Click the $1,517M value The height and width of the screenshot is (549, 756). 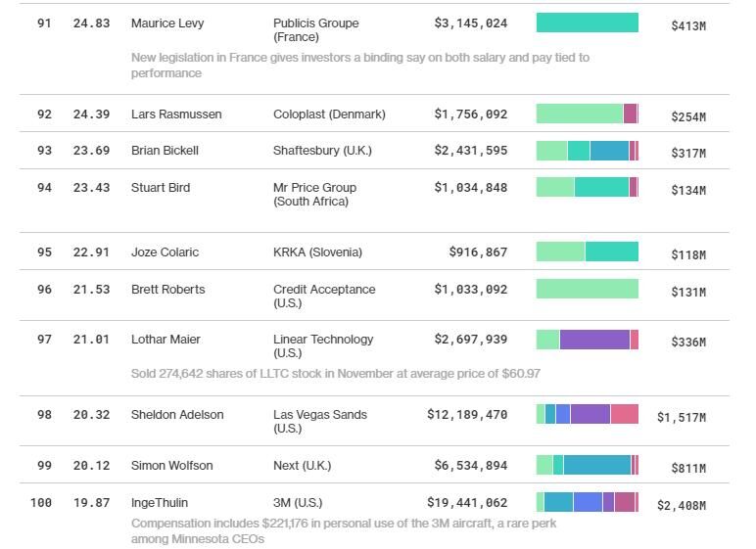pos(682,418)
